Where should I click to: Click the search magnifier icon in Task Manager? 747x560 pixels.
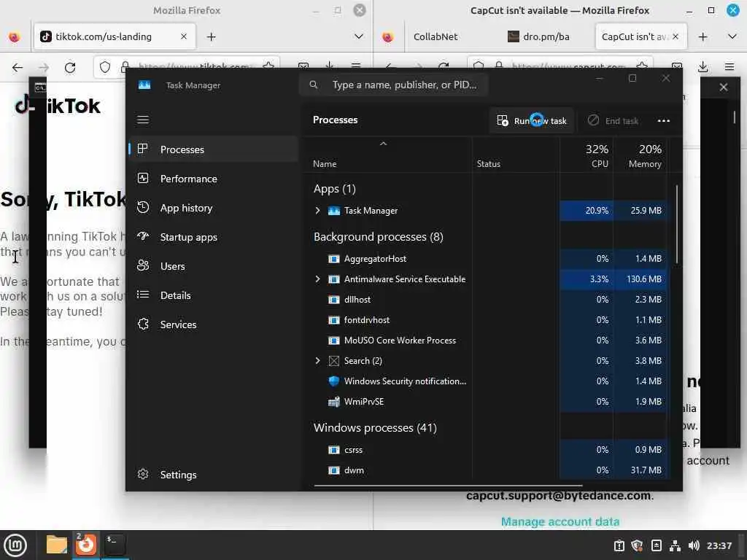(314, 85)
